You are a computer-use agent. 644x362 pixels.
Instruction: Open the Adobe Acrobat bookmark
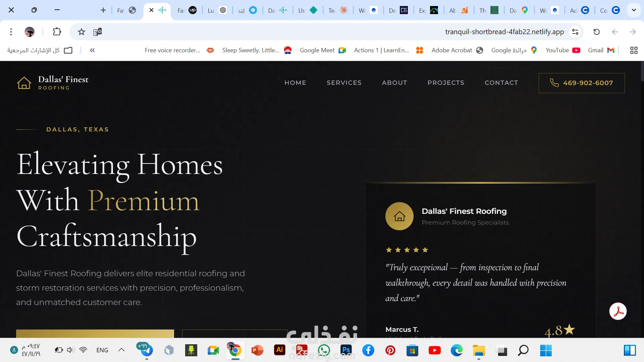coord(457,50)
